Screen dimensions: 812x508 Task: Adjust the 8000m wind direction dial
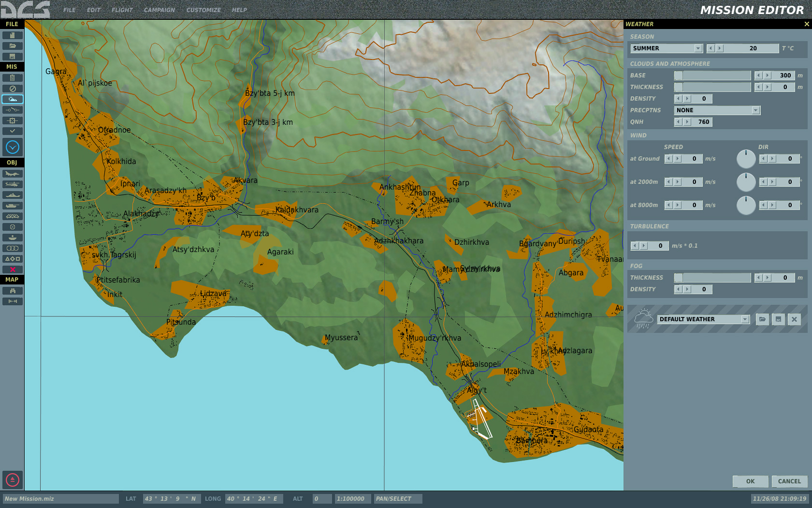click(746, 205)
